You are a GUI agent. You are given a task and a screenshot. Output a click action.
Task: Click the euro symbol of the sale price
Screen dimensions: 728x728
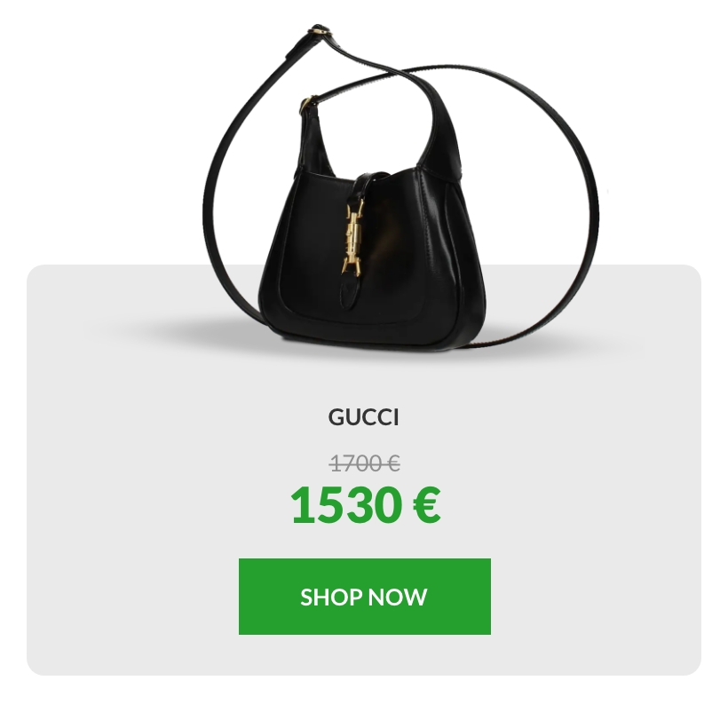tap(426, 504)
